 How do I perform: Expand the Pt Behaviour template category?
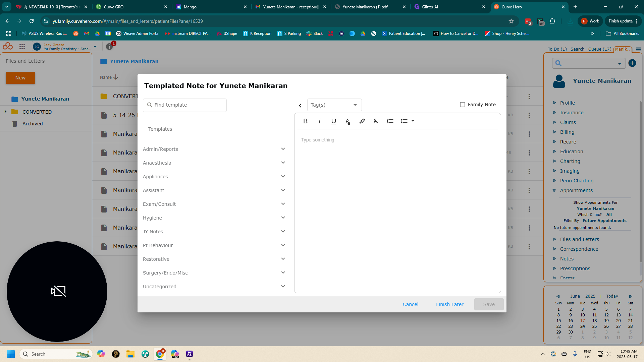[x=214, y=245]
